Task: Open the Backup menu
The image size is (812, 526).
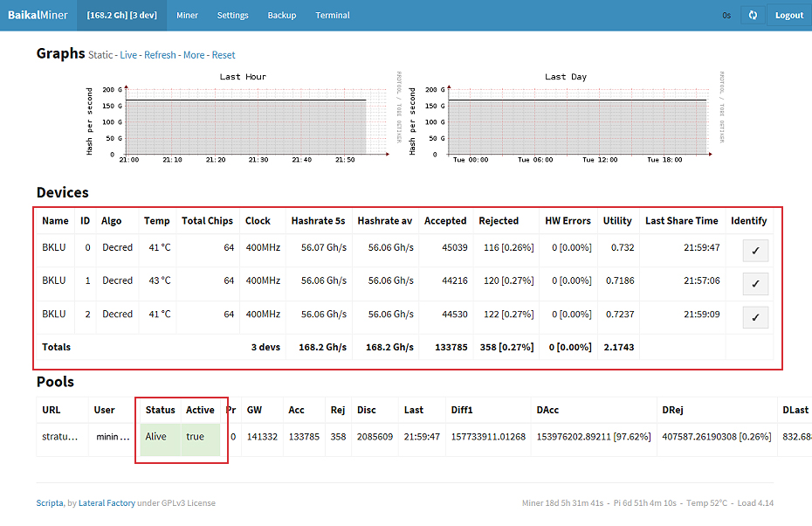Action: point(282,16)
